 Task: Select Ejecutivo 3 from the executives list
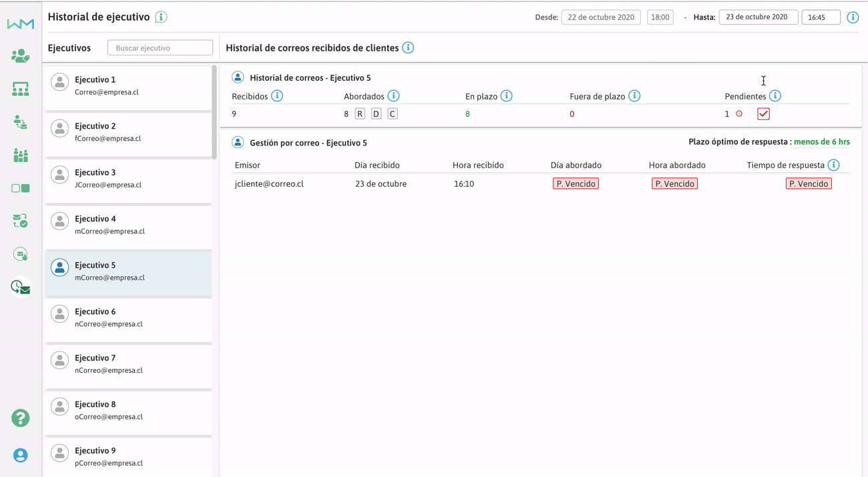pyautogui.click(x=128, y=178)
